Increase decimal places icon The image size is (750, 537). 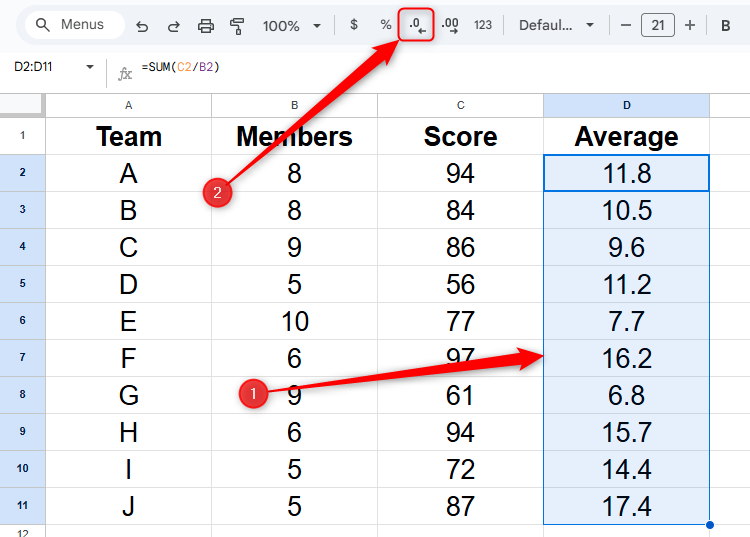450,25
